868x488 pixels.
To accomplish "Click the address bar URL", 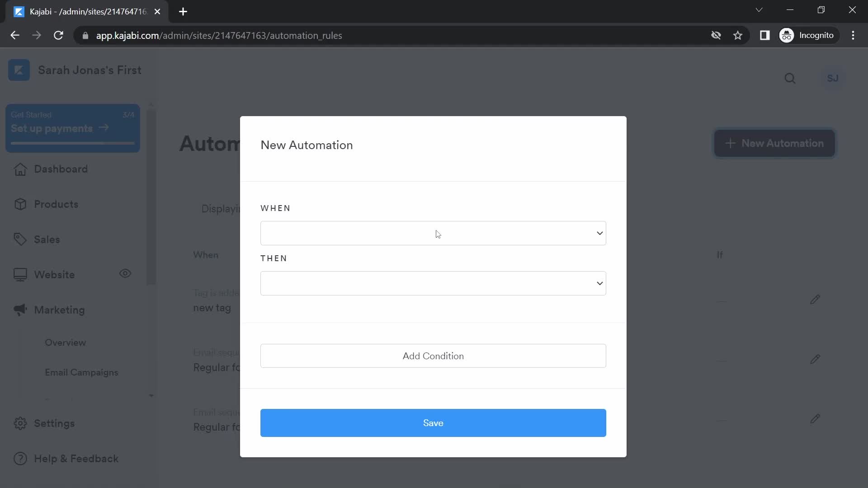I will pyautogui.click(x=219, y=35).
